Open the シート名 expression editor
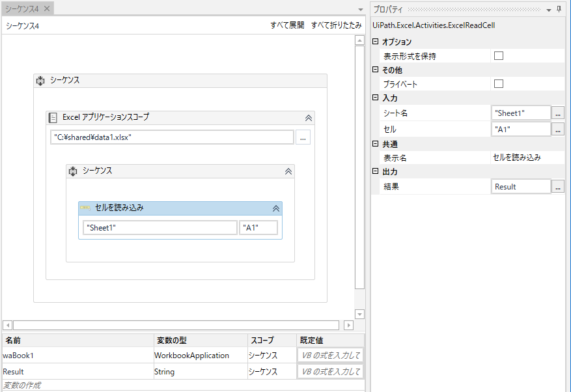Screen dimensions: 571x392 558,113
